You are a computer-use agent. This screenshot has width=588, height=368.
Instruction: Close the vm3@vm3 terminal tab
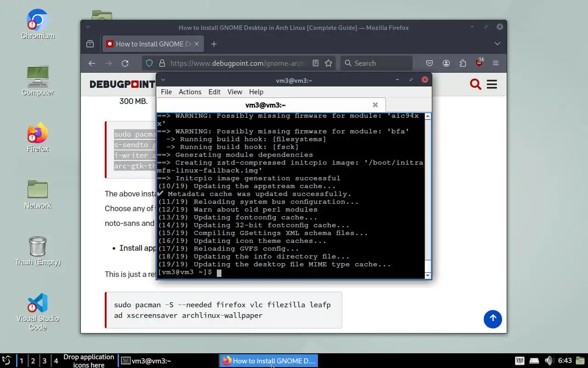click(x=375, y=105)
